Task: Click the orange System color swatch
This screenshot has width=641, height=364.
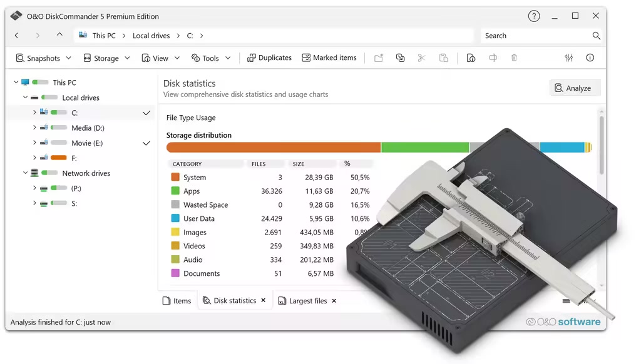Action: click(x=175, y=178)
